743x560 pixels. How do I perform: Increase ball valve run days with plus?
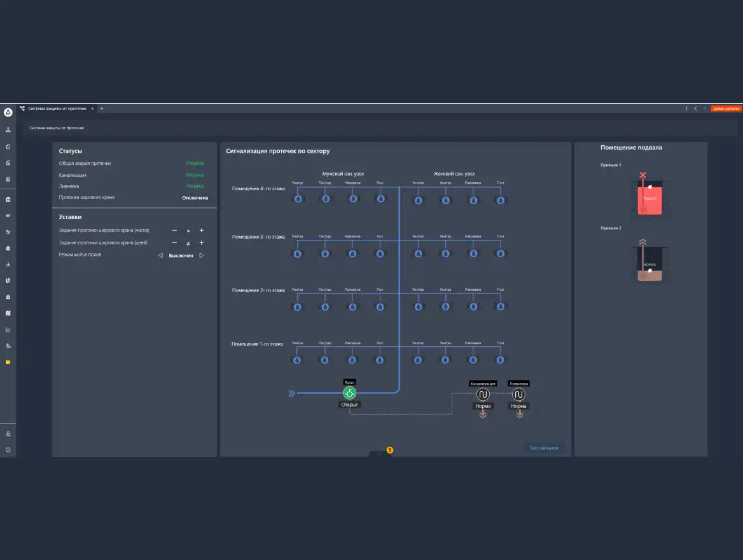pyautogui.click(x=202, y=243)
